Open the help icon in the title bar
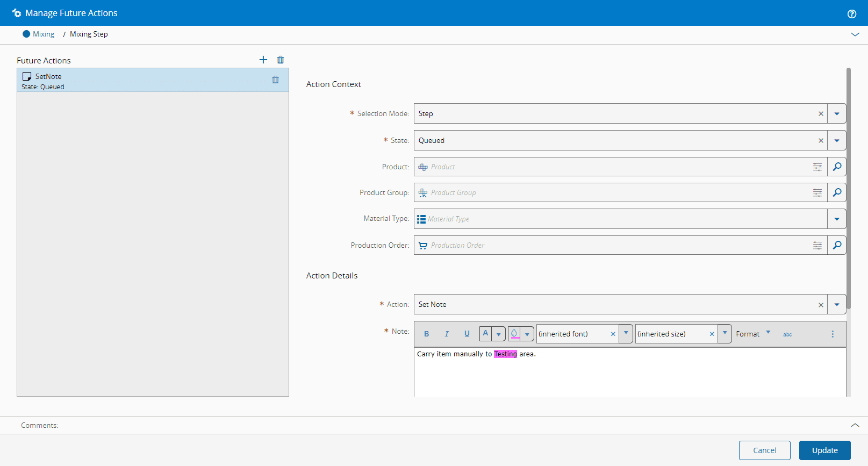The image size is (868, 466). 852,14
